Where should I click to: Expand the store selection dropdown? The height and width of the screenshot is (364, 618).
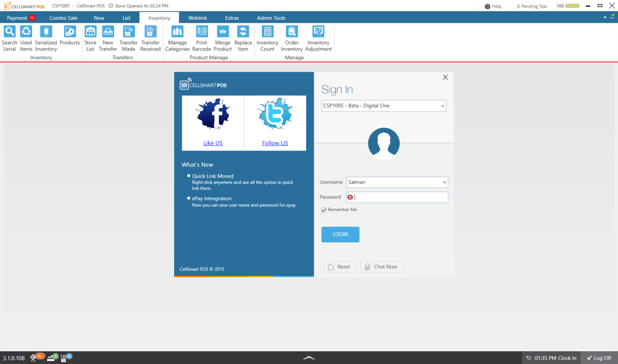442,106
